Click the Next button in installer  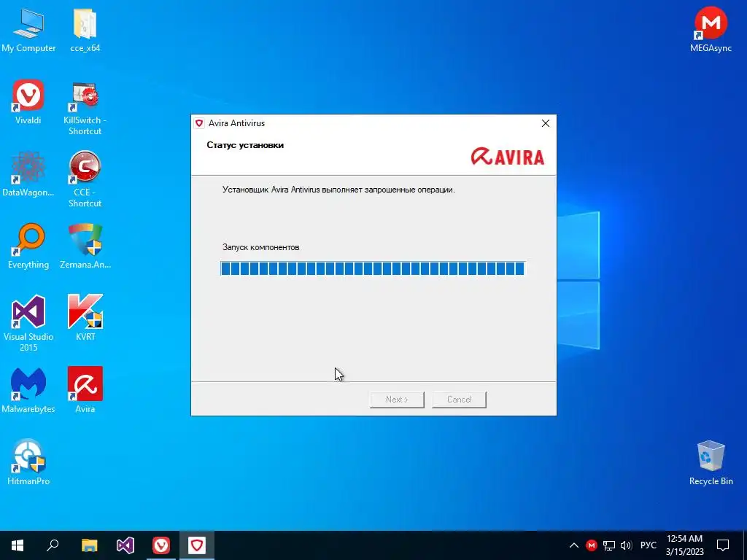coord(397,400)
